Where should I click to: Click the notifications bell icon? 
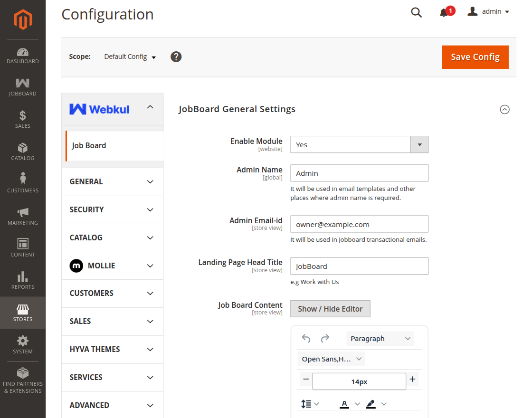444,12
